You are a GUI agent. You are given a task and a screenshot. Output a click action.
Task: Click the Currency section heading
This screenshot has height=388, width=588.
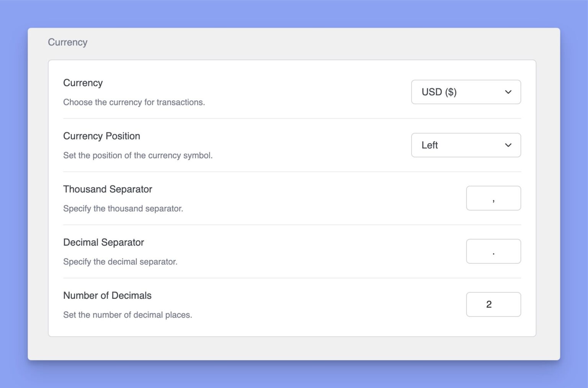coord(68,42)
